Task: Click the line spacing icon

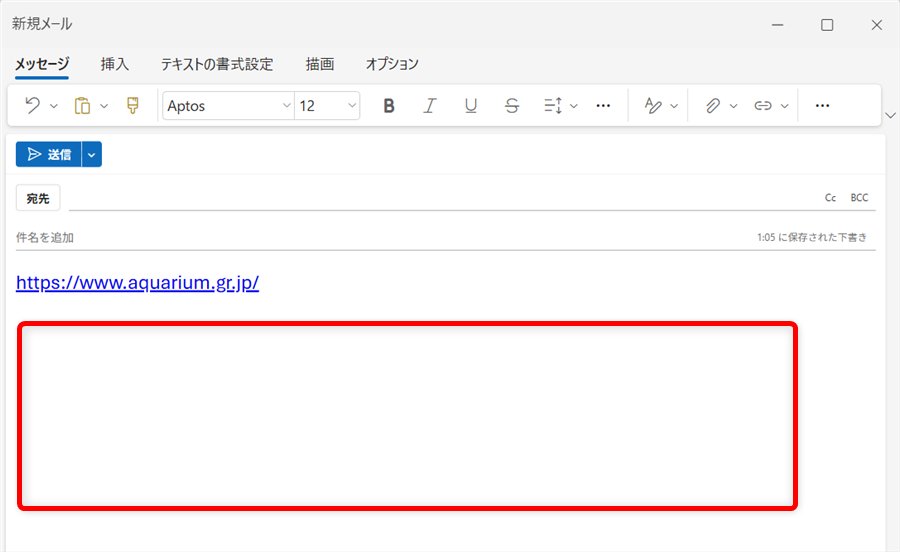Action: pyautogui.click(x=553, y=105)
